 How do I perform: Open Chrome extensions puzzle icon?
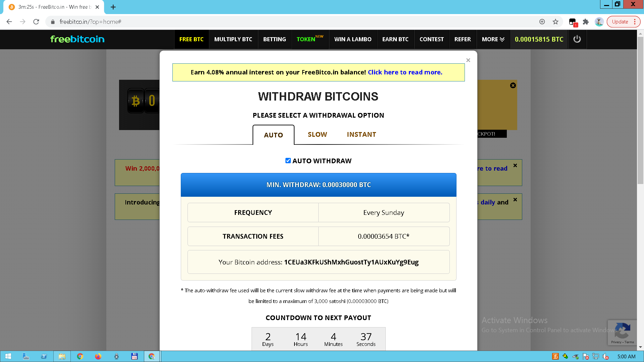[586, 22]
